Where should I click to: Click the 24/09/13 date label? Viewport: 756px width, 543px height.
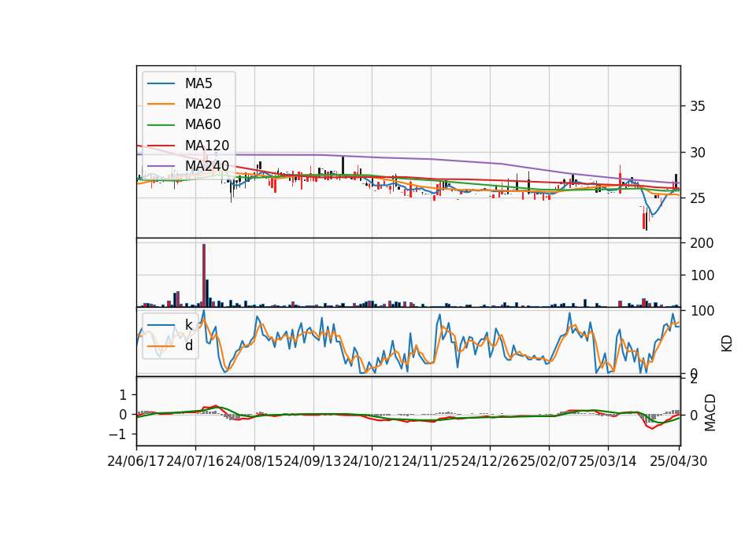313,461
